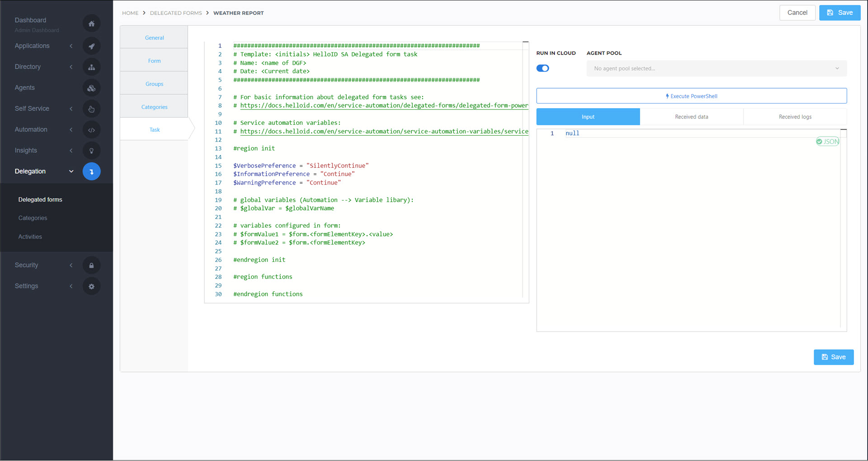The height and width of the screenshot is (461, 868).
Task: Click Execute PowerShell button
Action: coord(691,96)
